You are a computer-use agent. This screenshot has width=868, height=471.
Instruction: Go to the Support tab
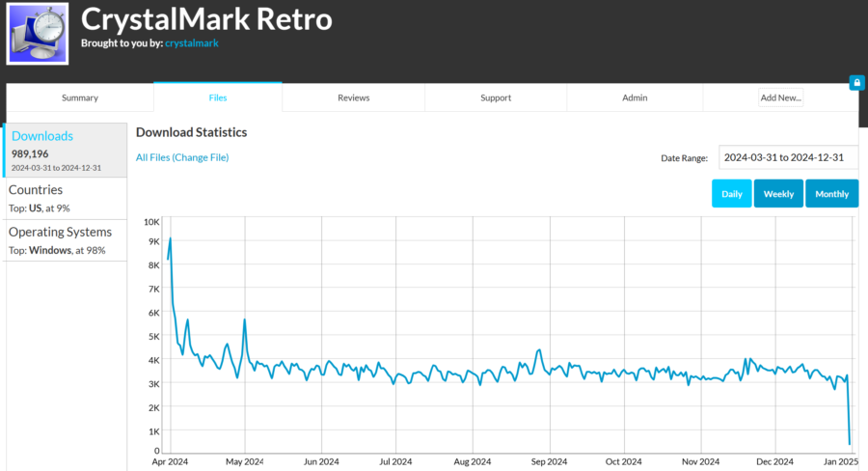(x=496, y=97)
